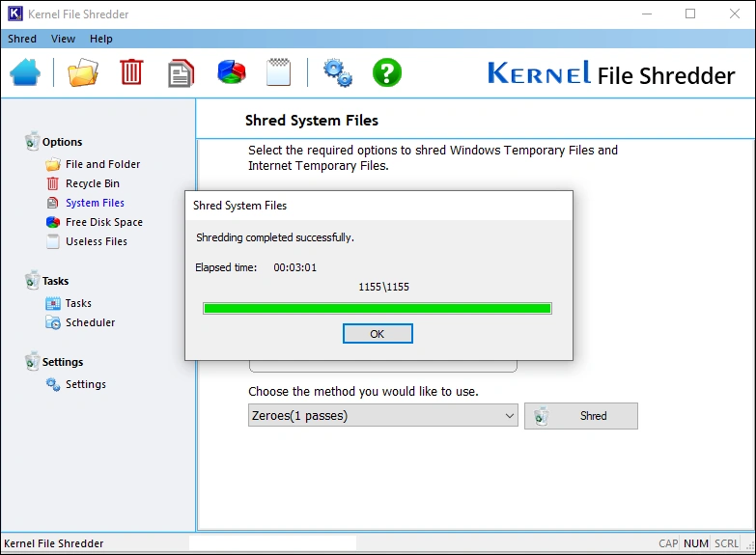Open the View menu
The width and height of the screenshot is (756, 555).
tap(63, 39)
